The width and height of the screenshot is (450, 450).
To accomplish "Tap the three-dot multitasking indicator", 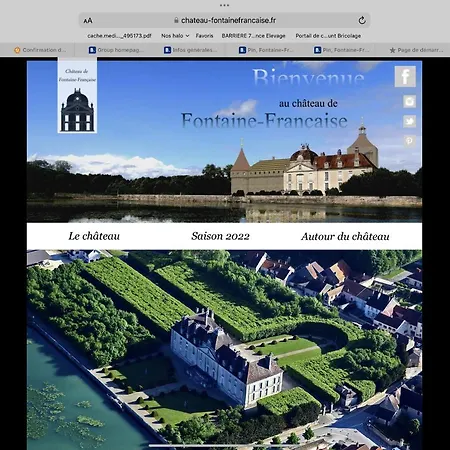I will [x=224, y=5].
